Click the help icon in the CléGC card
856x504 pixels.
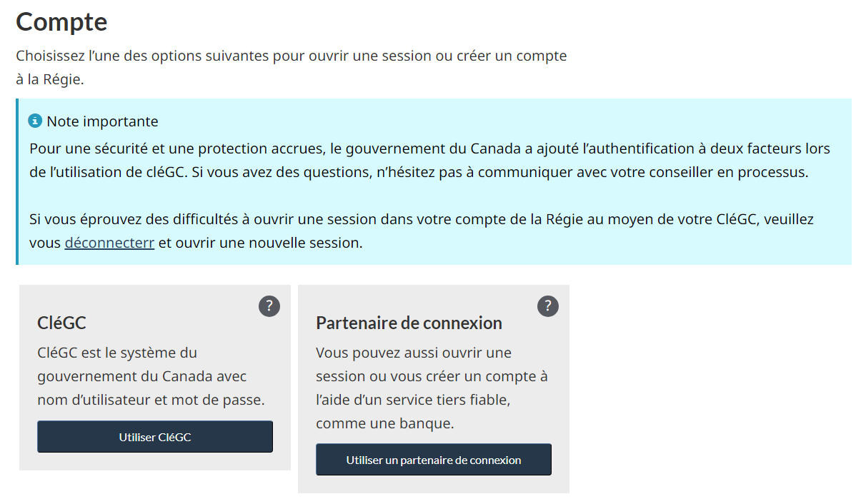click(x=269, y=306)
